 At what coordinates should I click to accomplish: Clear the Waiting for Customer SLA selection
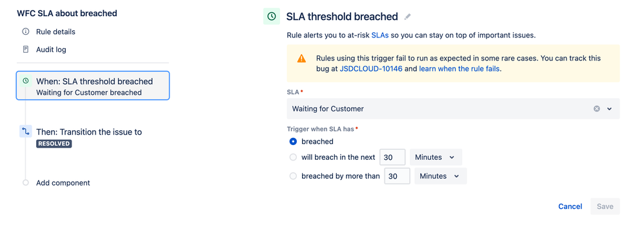pyautogui.click(x=597, y=109)
